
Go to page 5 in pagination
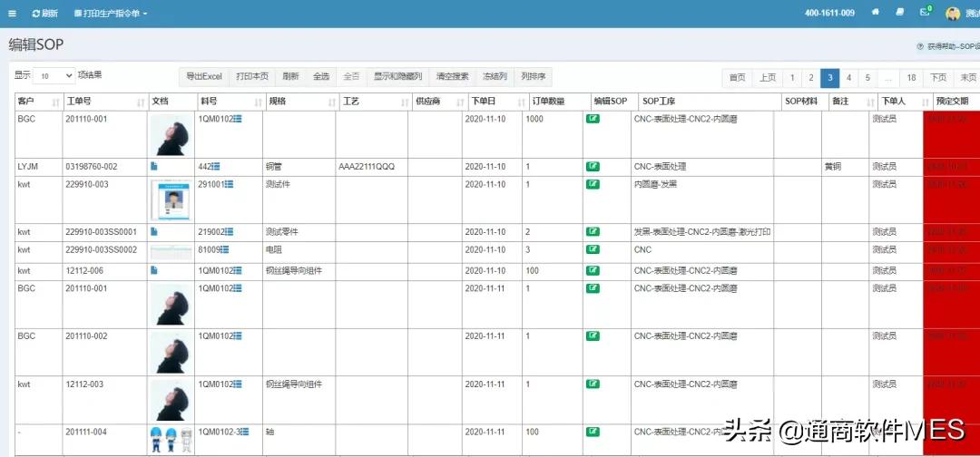click(867, 77)
